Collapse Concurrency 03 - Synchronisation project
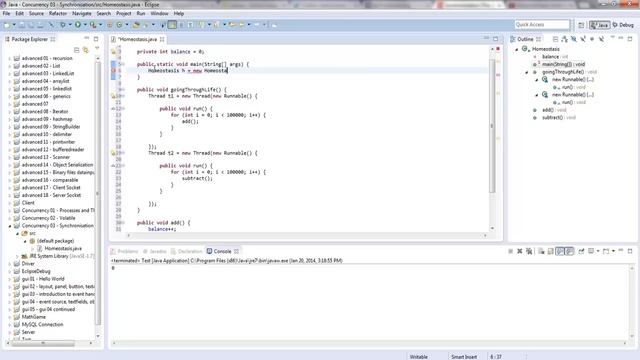Image resolution: width=640 pixels, height=360 pixels. [x=10, y=226]
